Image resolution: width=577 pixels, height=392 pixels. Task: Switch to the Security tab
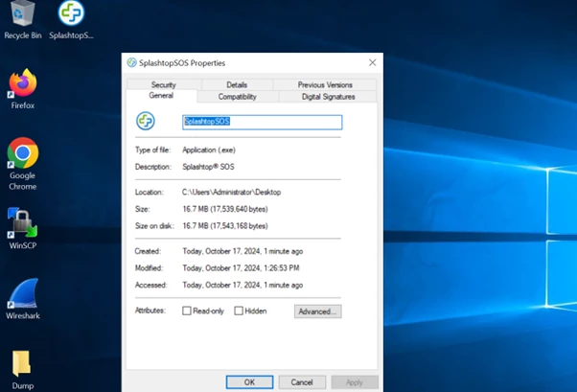pos(164,84)
